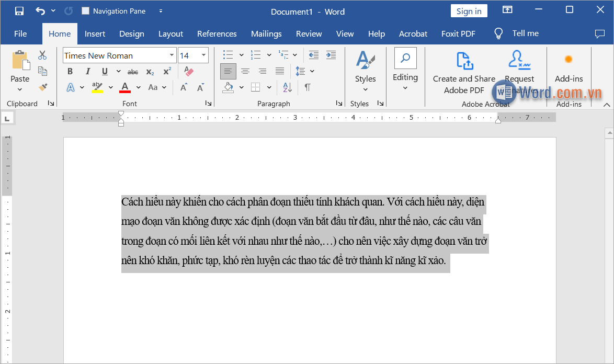Cut the selection with the scissors icon

point(42,55)
